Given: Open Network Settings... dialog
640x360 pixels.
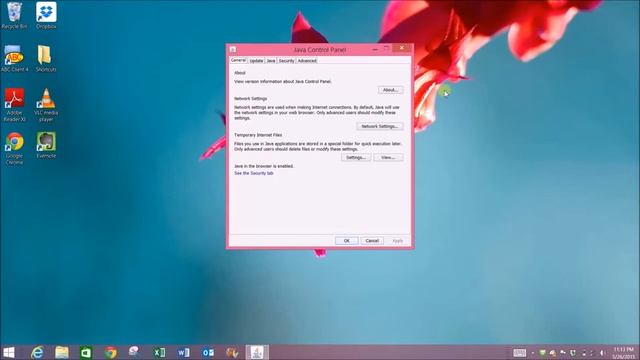Looking at the screenshot, I should (380, 126).
